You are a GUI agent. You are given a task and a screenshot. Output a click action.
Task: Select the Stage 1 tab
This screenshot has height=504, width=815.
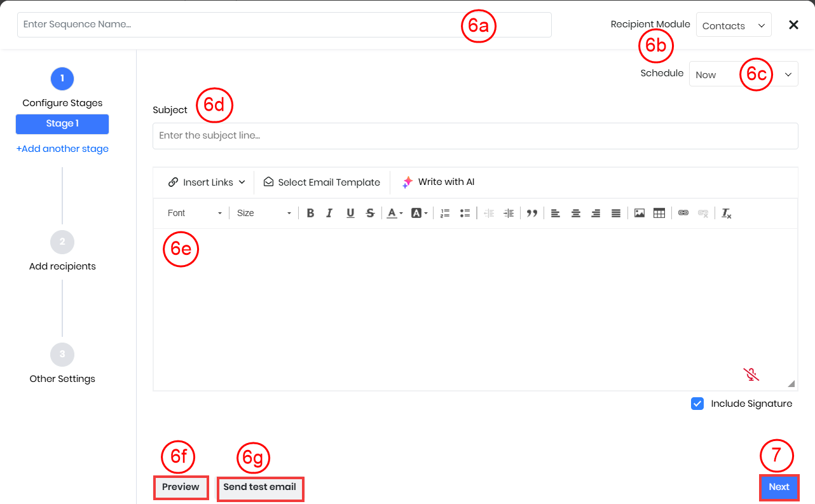pos(62,124)
